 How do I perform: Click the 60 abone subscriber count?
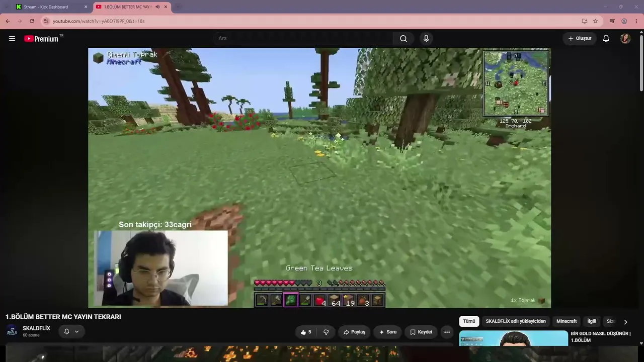pos(31,335)
